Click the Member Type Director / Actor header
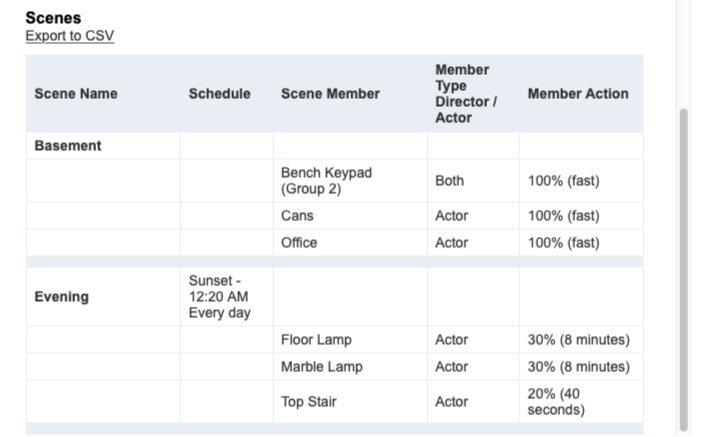Screen dimensions: 718x437 (466, 93)
